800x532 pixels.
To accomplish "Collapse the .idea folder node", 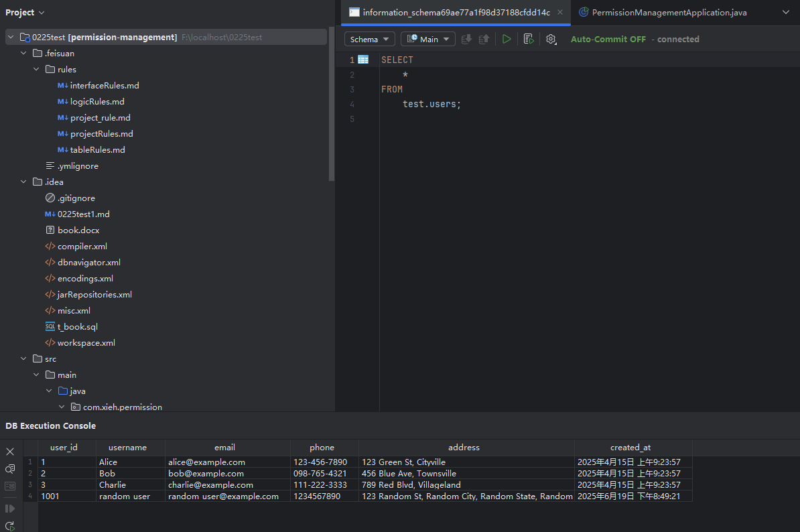I will [24, 182].
